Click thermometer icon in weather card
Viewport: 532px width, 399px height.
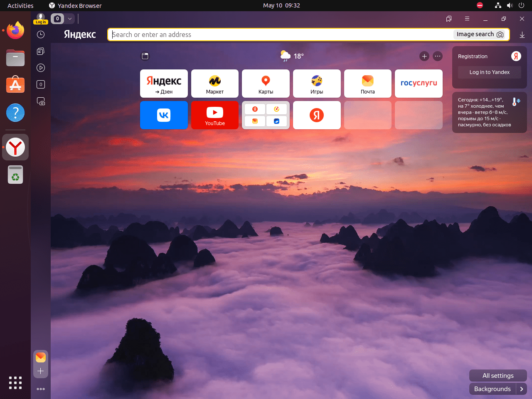tap(516, 101)
